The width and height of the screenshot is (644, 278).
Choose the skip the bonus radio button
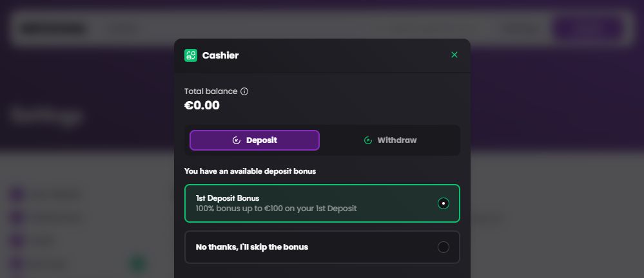pos(444,247)
